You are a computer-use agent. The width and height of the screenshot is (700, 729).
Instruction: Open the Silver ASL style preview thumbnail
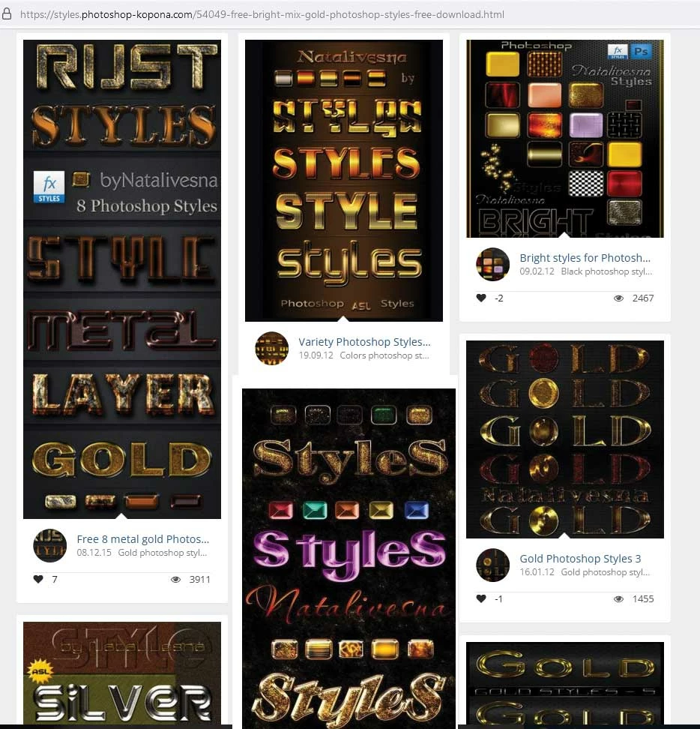(122, 673)
